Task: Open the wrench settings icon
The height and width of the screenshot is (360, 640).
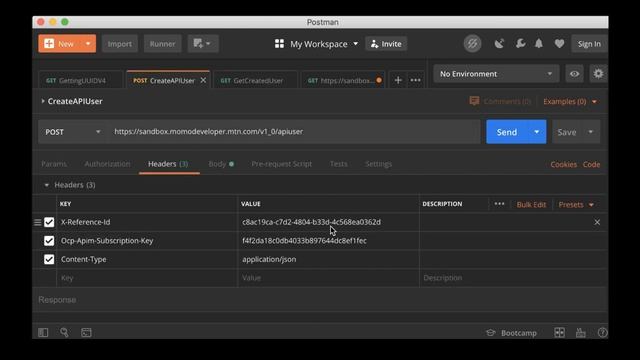Action: pyautogui.click(x=520, y=44)
